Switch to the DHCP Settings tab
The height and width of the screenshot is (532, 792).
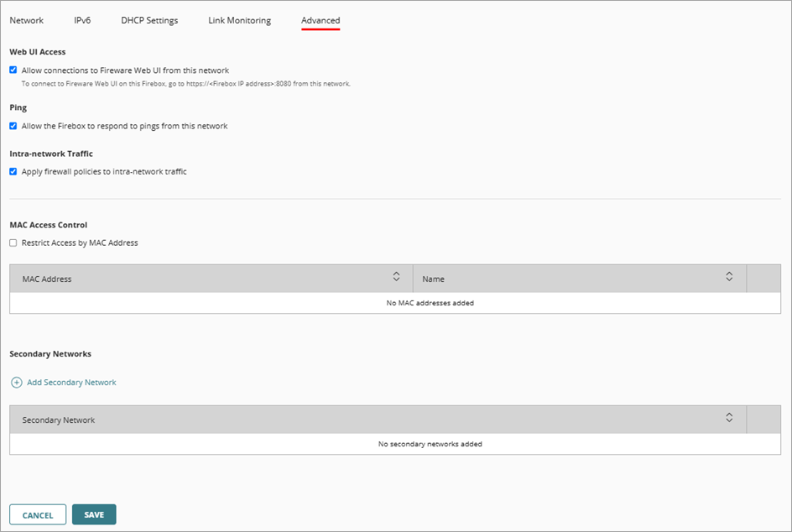[149, 20]
